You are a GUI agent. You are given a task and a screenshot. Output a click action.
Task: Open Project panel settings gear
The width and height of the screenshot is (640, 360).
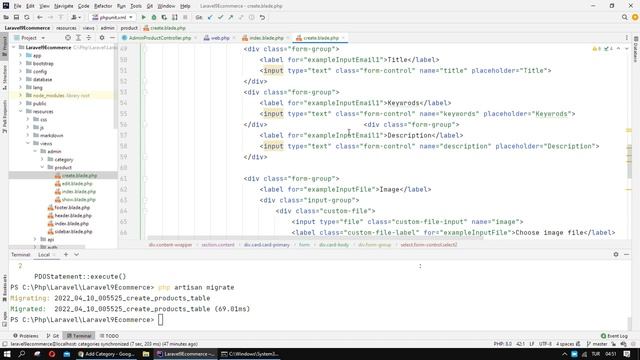[x=102, y=38]
